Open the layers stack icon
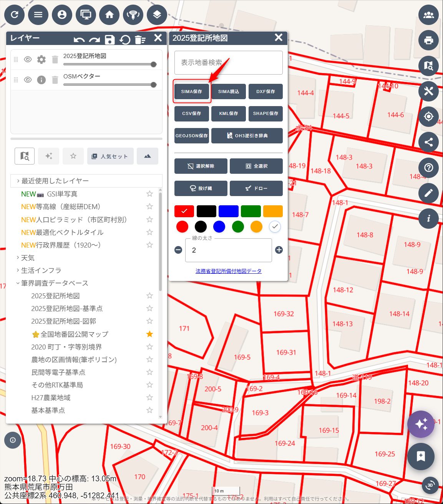This screenshot has height=504, width=443. (157, 15)
